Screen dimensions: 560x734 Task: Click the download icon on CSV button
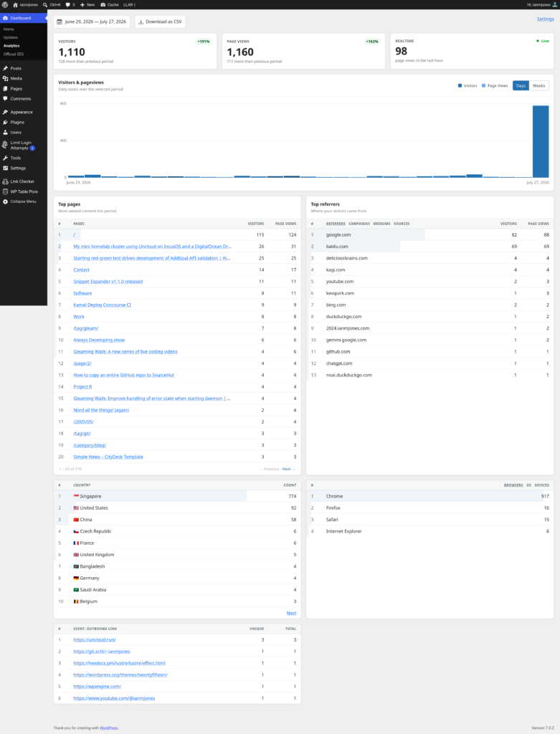141,22
